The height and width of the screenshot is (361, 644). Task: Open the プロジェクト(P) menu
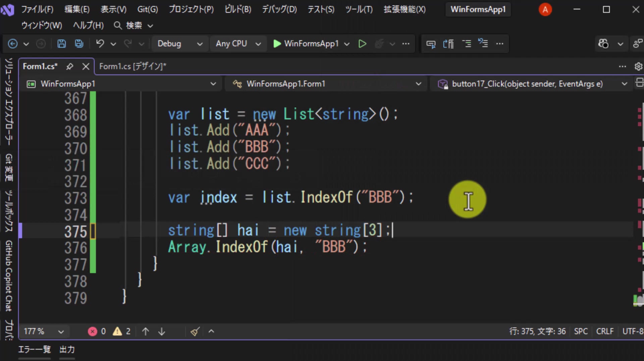pyautogui.click(x=191, y=9)
